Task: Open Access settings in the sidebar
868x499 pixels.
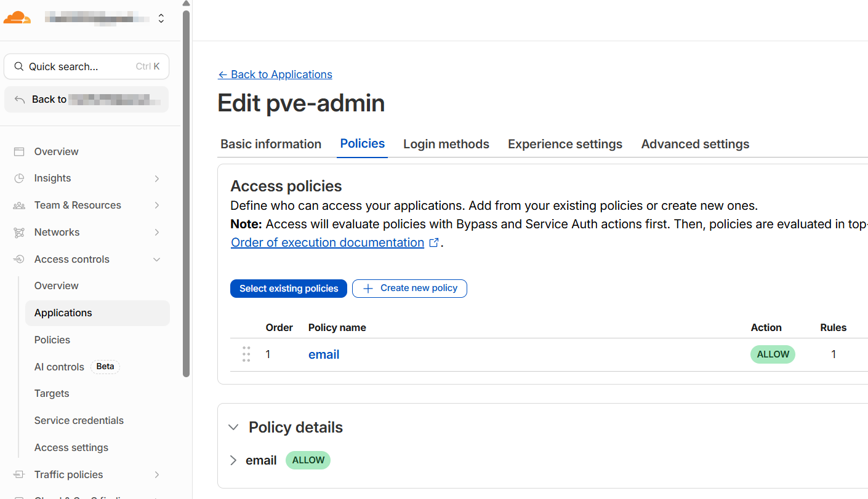Action: coord(71,448)
